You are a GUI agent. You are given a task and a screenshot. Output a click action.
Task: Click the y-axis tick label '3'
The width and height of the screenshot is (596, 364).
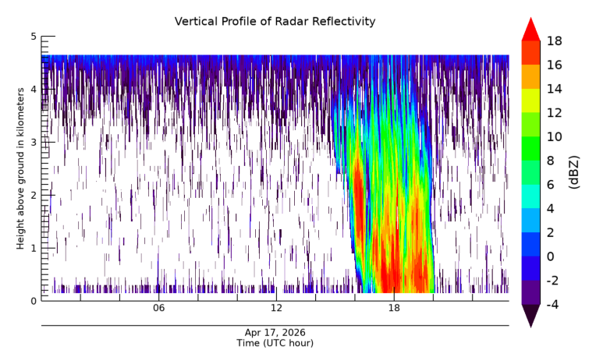pyautogui.click(x=34, y=143)
